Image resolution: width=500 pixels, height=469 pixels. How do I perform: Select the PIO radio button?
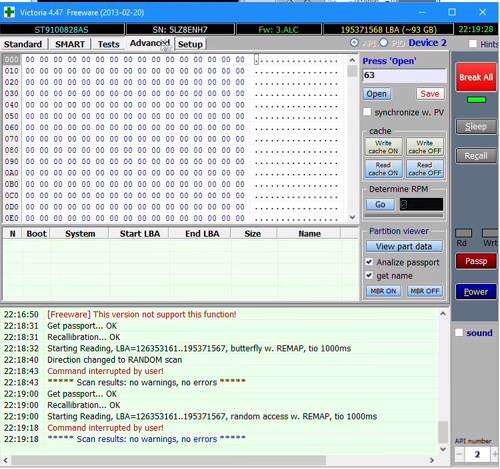[x=384, y=43]
